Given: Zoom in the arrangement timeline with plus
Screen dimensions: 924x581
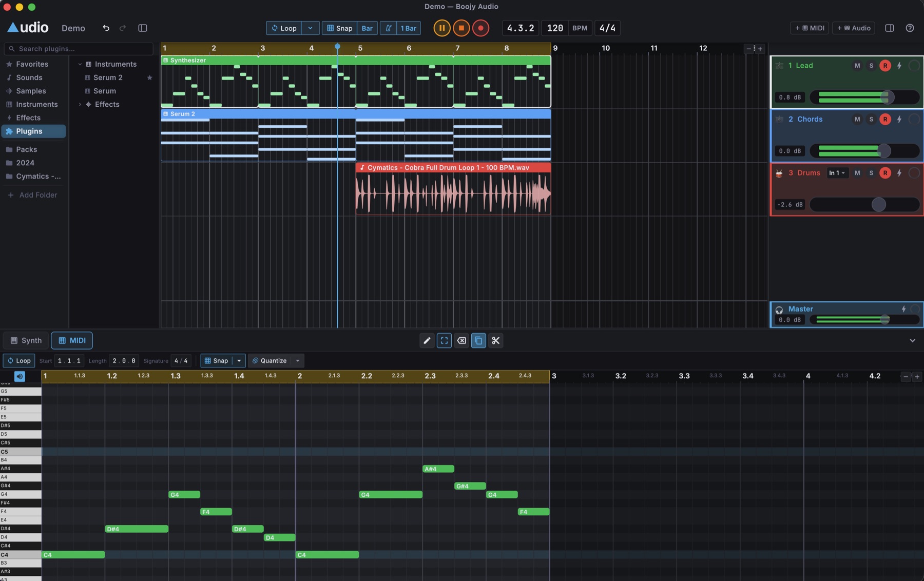Looking at the screenshot, I should pyautogui.click(x=760, y=49).
